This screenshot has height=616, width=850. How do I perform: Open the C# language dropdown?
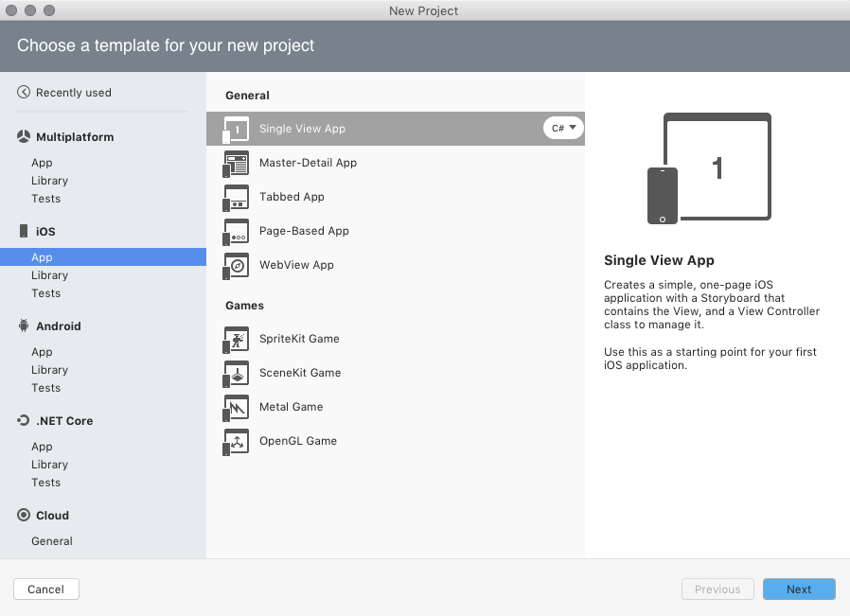point(563,127)
